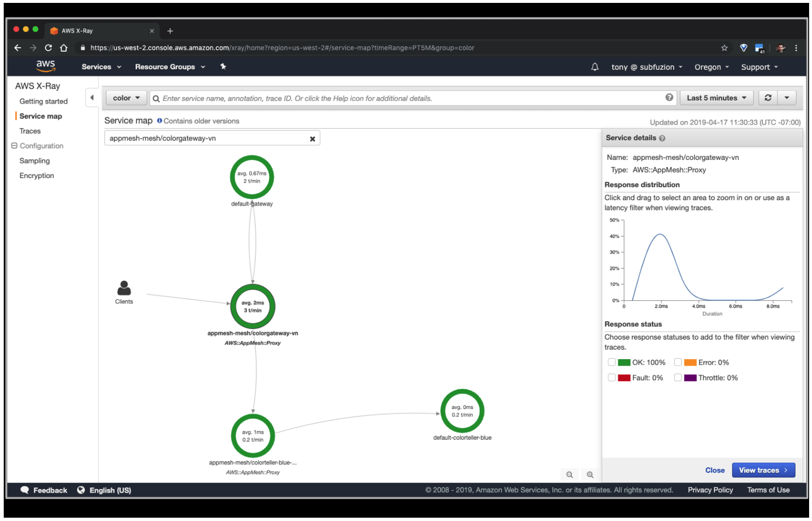Check the OK: 100% status checkbox
This screenshot has height=521, width=812.
(611, 362)
